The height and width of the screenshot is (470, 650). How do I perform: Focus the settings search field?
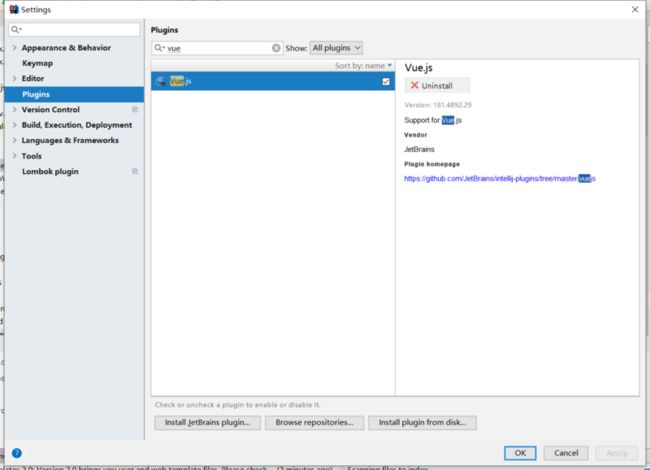point(74,29)
